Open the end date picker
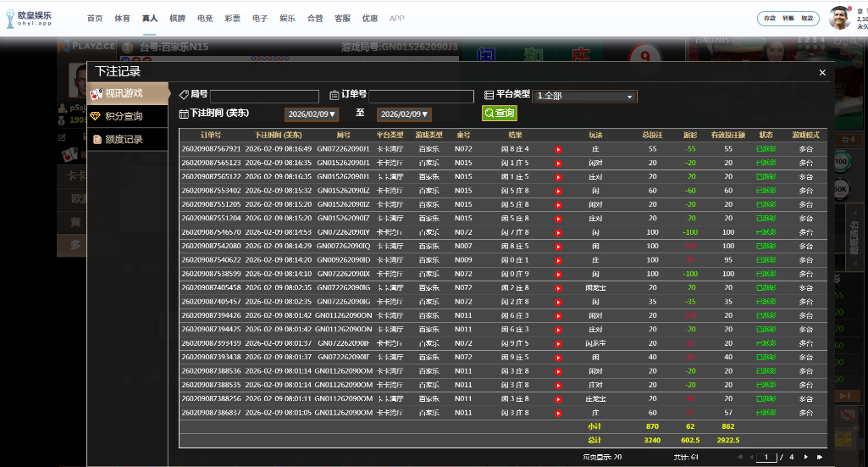This screenshot has width=868, height=467. pyautogui.click(x=404, y=114)
